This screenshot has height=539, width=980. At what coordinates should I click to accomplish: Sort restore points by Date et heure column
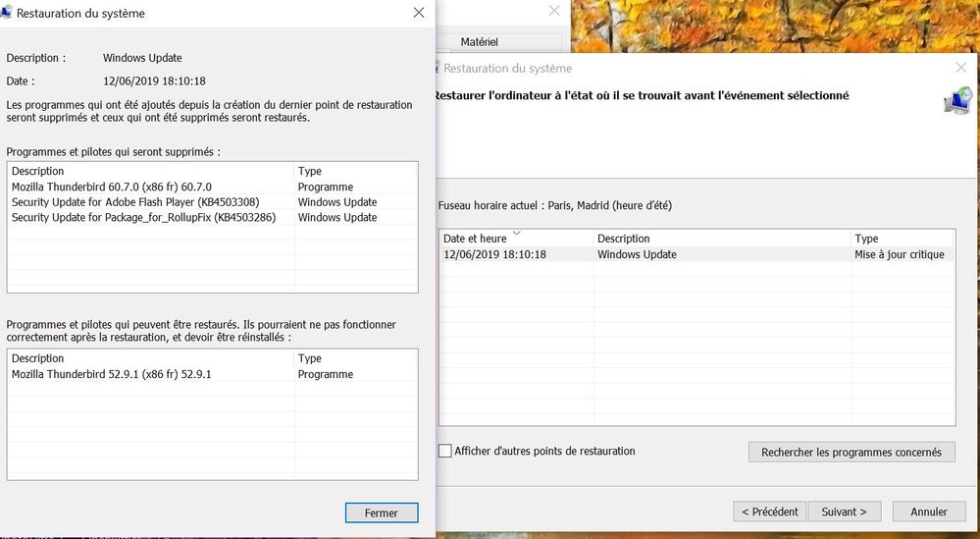(516, 239)
